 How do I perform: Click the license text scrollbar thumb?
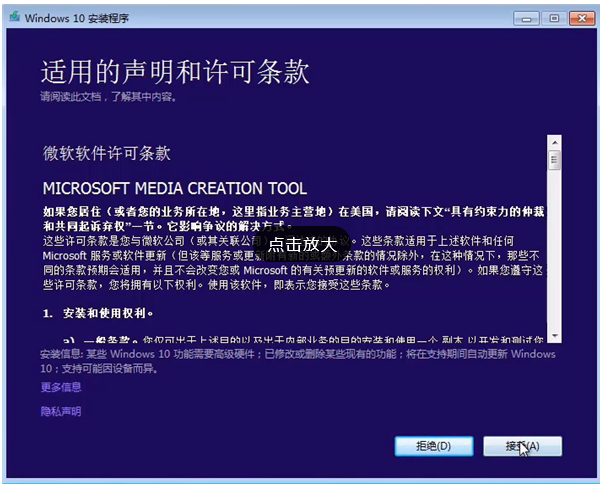[554, 159]
